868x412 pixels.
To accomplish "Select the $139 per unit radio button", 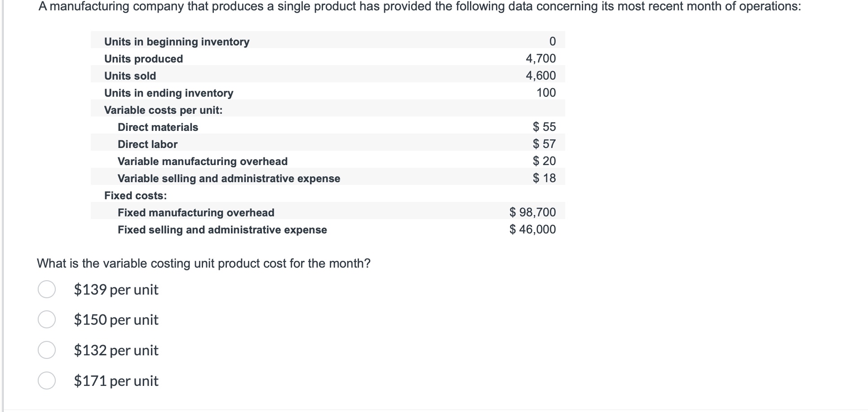I will tap(47, 289).
